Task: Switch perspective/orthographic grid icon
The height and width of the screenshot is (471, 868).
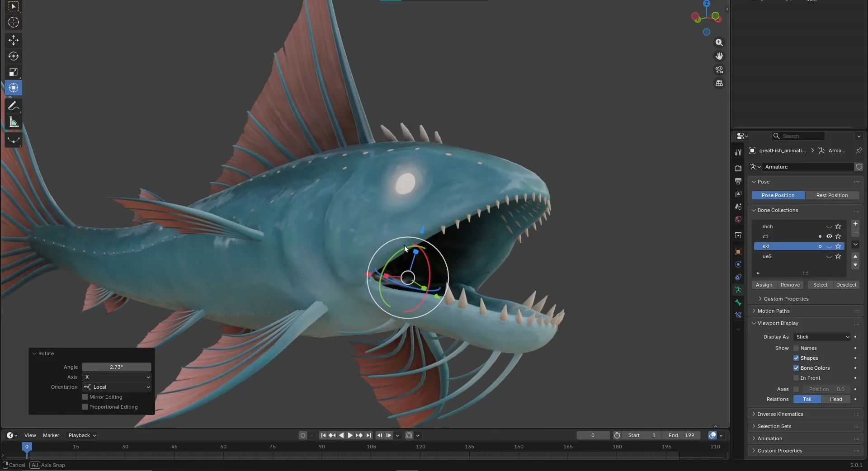Action: coord(719,83)
